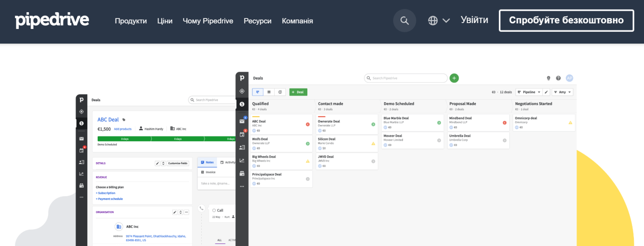Open Contacts from the sidebar

click(x=242, y=147)
